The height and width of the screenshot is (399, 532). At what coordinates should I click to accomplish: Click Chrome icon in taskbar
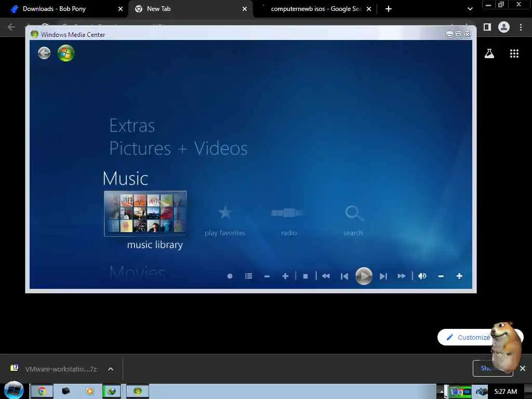point(42,391)
